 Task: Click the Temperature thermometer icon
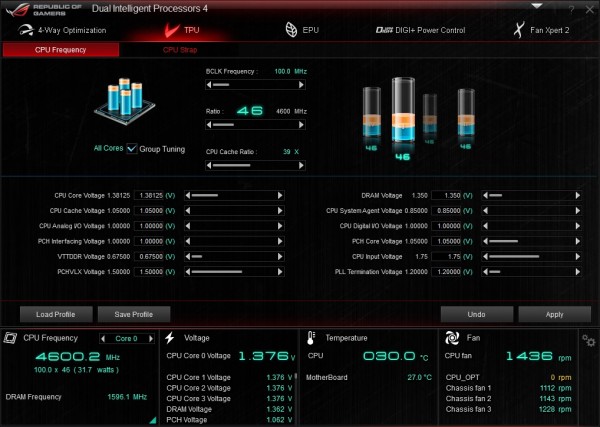click(x=311, y=338)
